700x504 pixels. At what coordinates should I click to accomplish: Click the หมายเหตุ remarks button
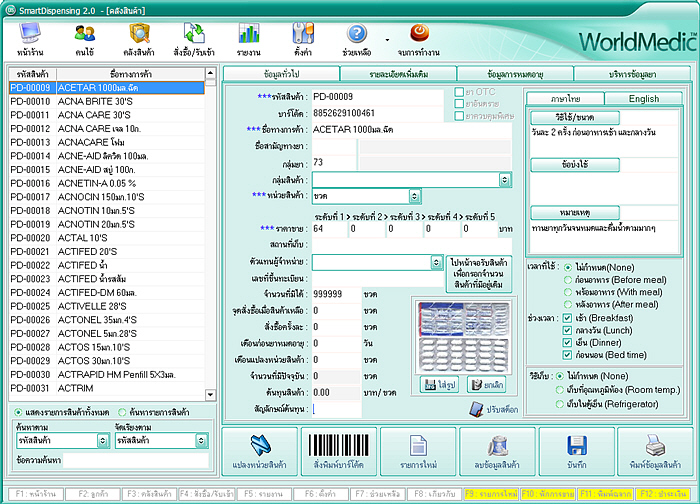click(x=575, y=212)
